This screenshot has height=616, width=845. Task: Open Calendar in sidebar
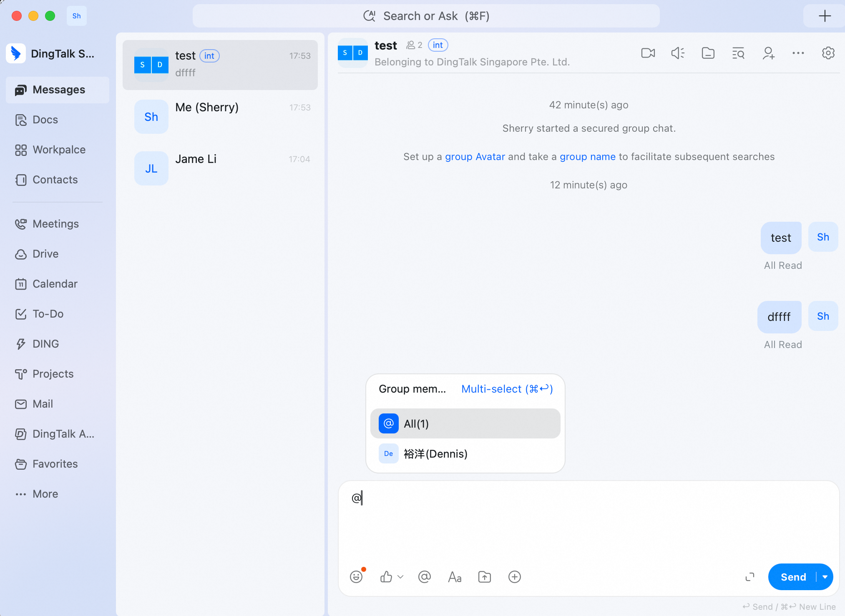click(x=58, y=284)
